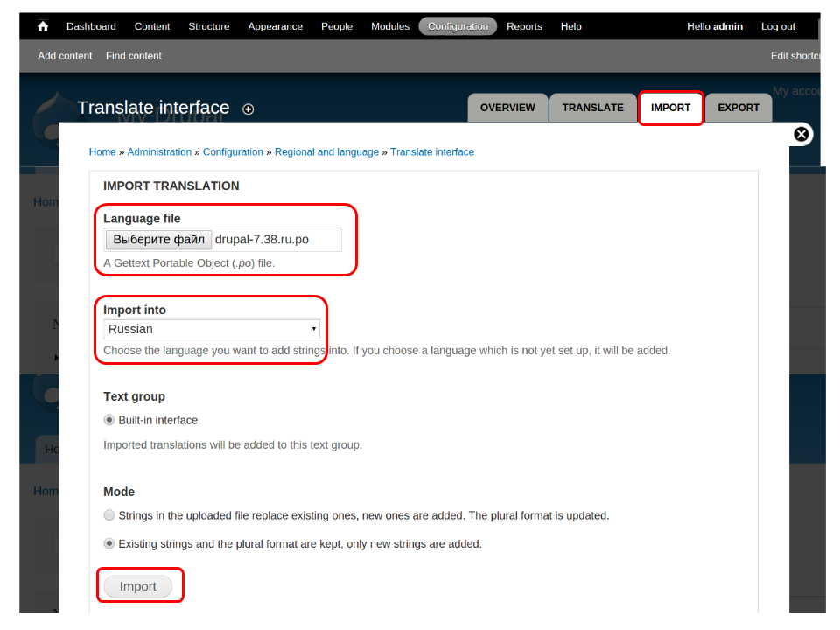840x630 pixels.
Task: Open the Overview tab
Action: click(507, 108)
